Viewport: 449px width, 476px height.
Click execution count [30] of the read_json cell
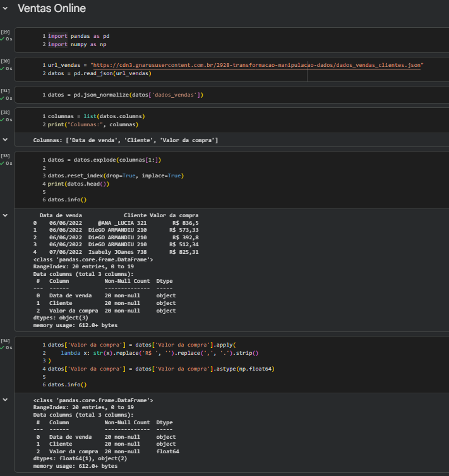(6, 61)
